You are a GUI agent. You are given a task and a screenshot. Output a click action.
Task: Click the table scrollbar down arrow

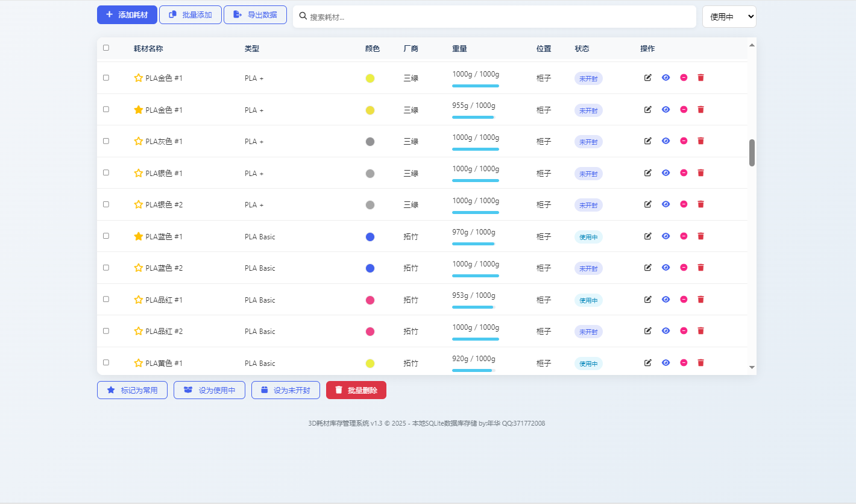pos(752,367)
